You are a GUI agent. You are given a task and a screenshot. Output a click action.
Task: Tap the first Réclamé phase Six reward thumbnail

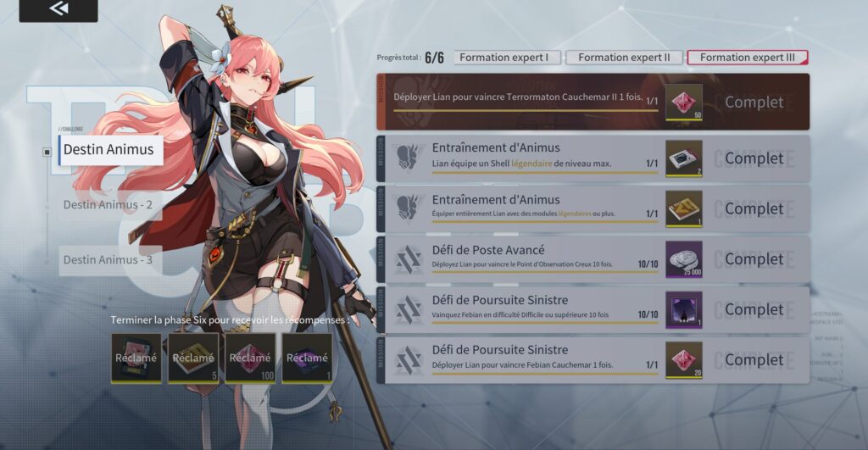tap(136, 358)
